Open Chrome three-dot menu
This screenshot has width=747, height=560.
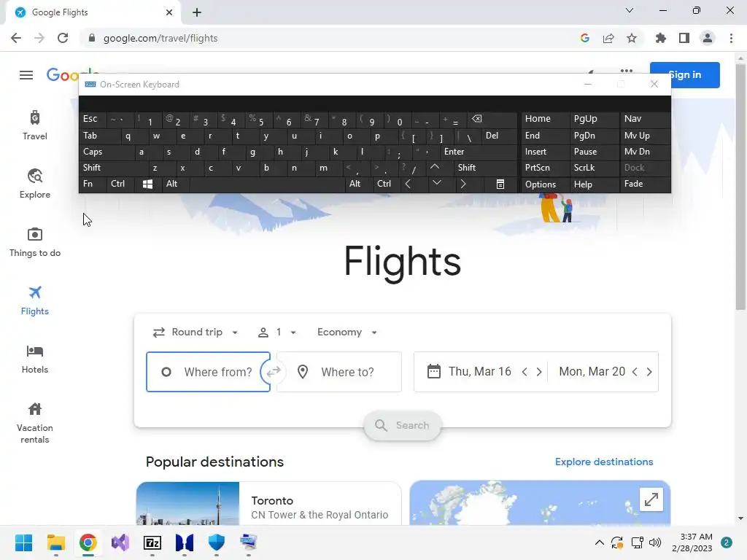pos(731,38)
